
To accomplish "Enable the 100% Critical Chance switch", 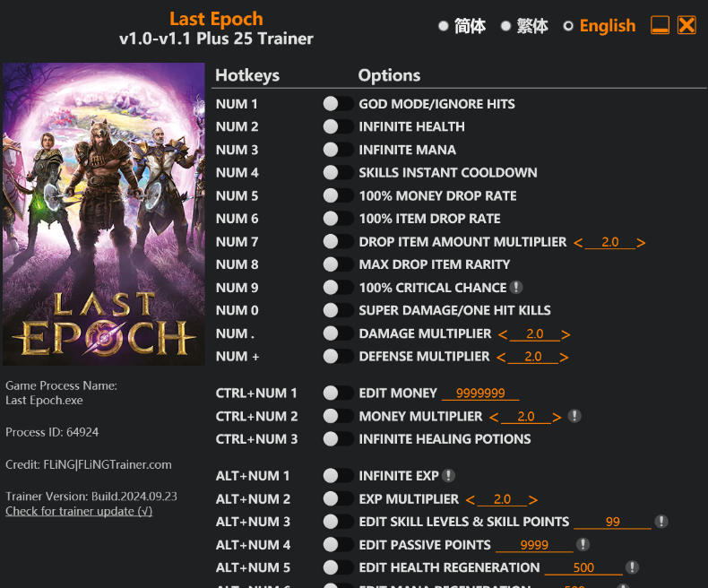I will (338, 287).
